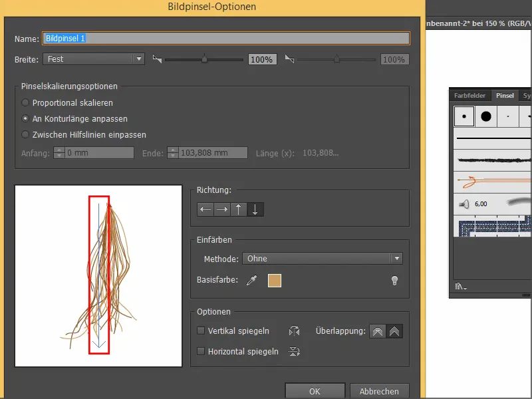The width and height of the screenshot is (532, 399).
Task: Open the Breite dropdown set to Fest
Action: click(x=94, y=59)
